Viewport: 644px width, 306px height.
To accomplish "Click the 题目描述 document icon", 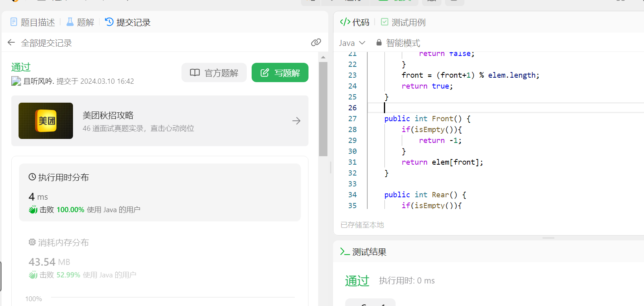I will (14, 22).
